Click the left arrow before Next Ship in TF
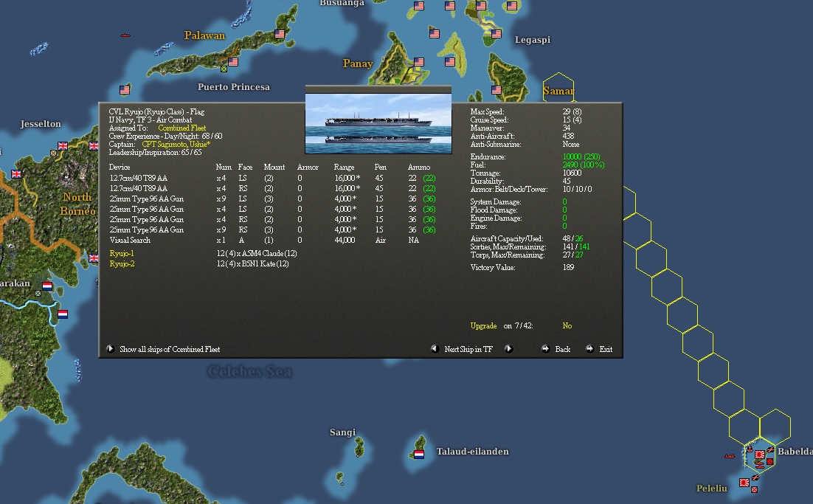 (435, 349)
